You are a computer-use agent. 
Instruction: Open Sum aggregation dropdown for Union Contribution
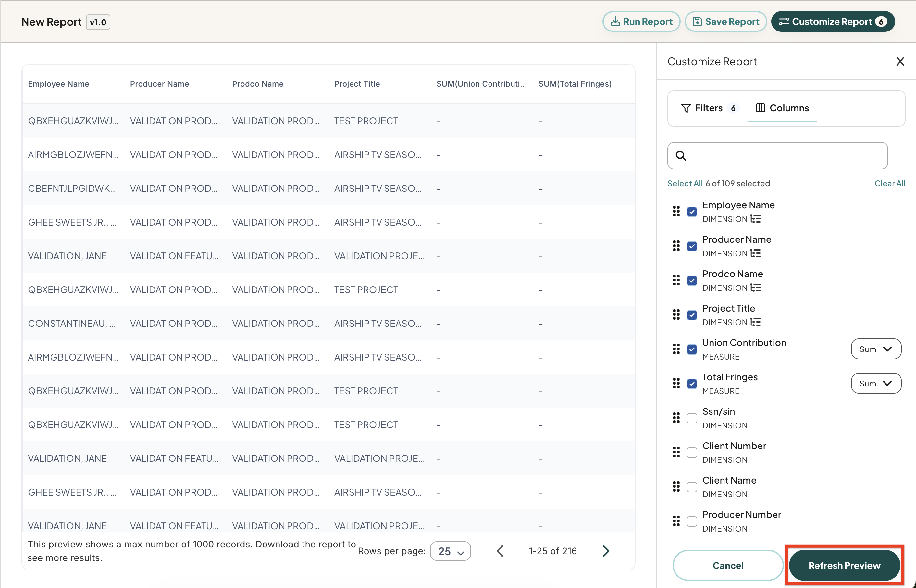[x=876, y=349]
